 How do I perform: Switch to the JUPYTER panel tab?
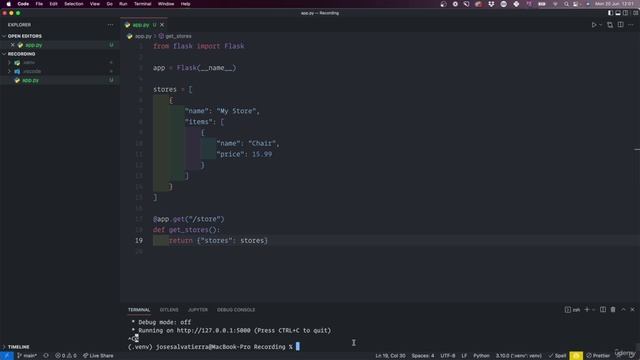pos(198,310)
